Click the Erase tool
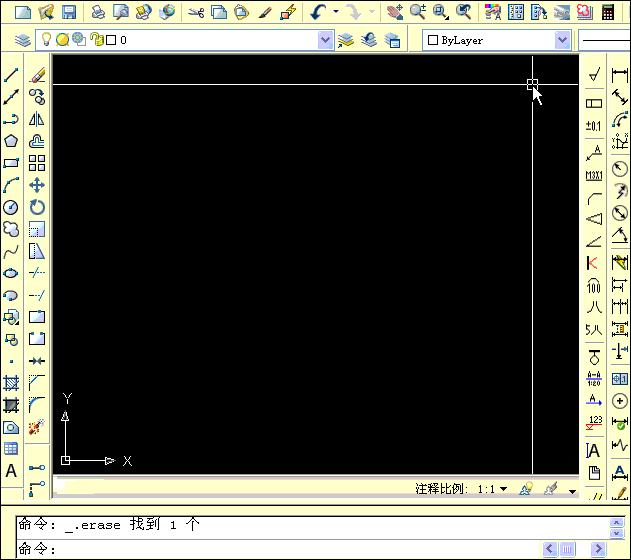The image size is (631, 560). click(x=37, y=75)
